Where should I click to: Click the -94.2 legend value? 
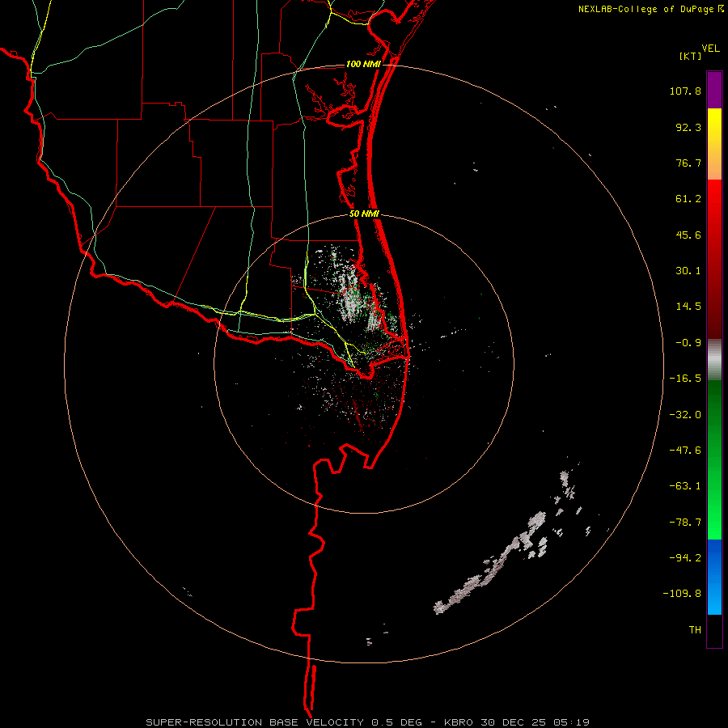pyautogui.click(x=685, y=558)
